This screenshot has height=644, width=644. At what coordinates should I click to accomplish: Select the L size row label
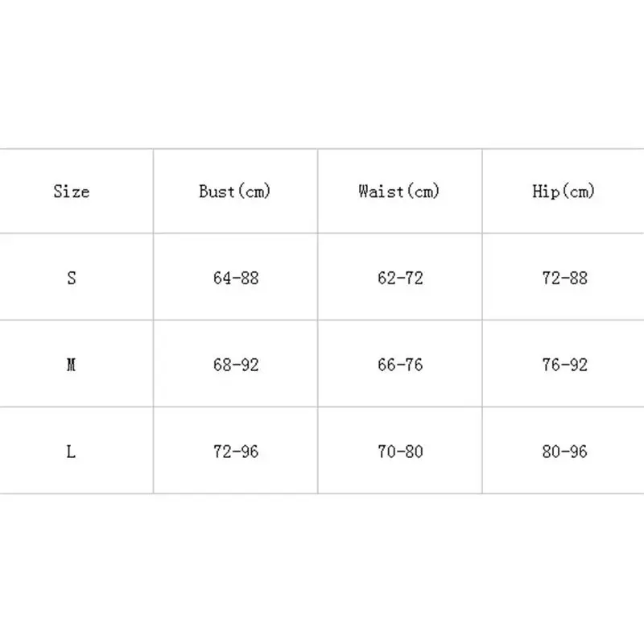[71, 452]
